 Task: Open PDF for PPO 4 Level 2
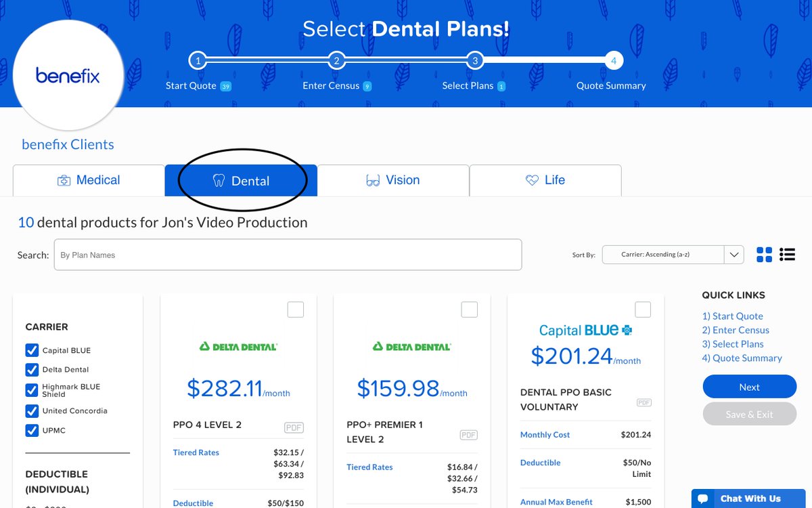click(294, 427)
